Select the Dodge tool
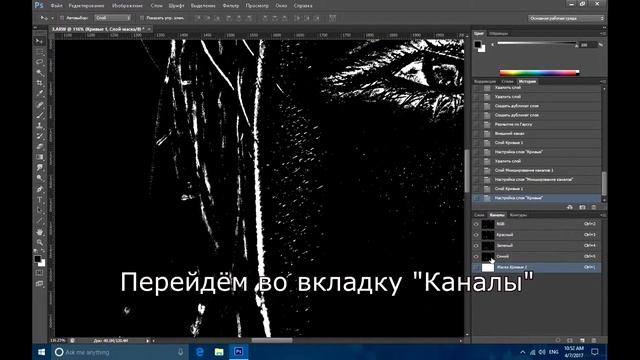Screen dimensions: 640x360 pos(40,178)
